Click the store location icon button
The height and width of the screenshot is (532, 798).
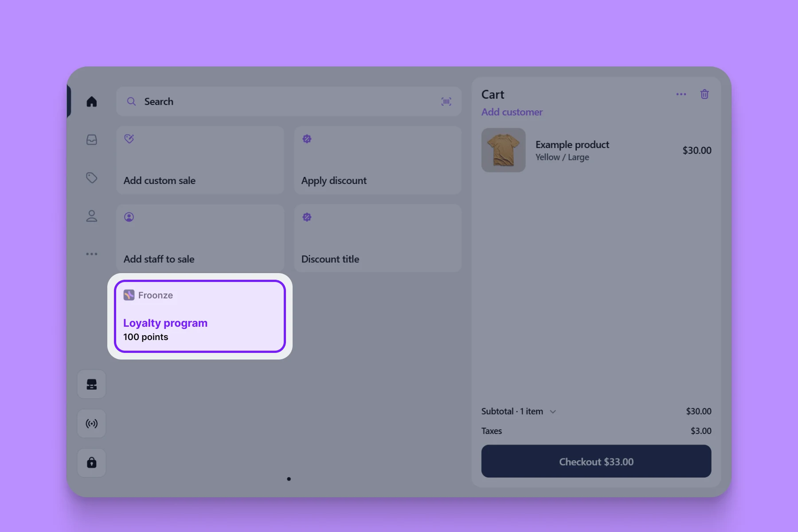point(92,384)
